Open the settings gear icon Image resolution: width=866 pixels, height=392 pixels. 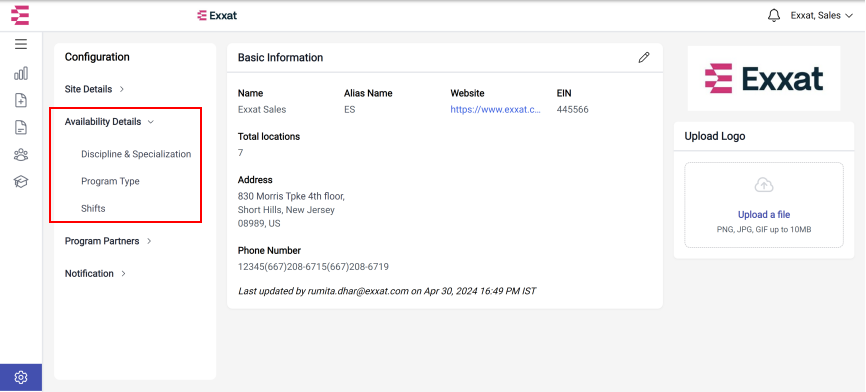point(21,378)
